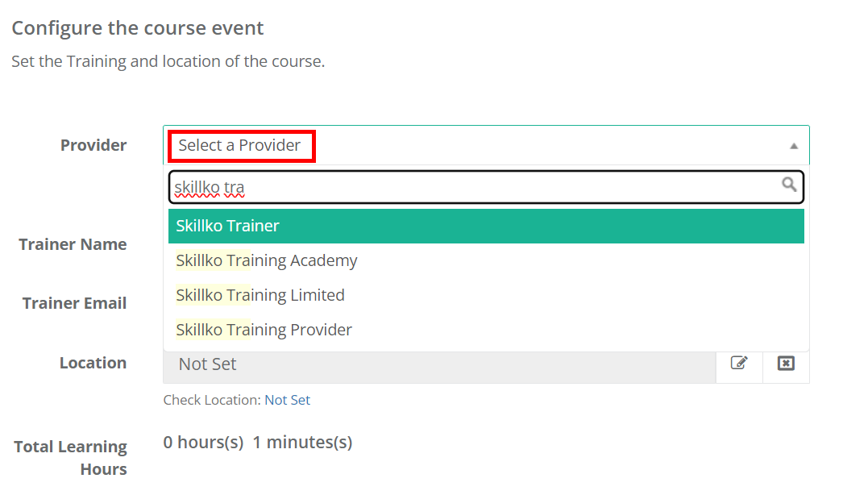Click the Provider field label
Screen dimensions: 868x495
(x=93, y=145)
